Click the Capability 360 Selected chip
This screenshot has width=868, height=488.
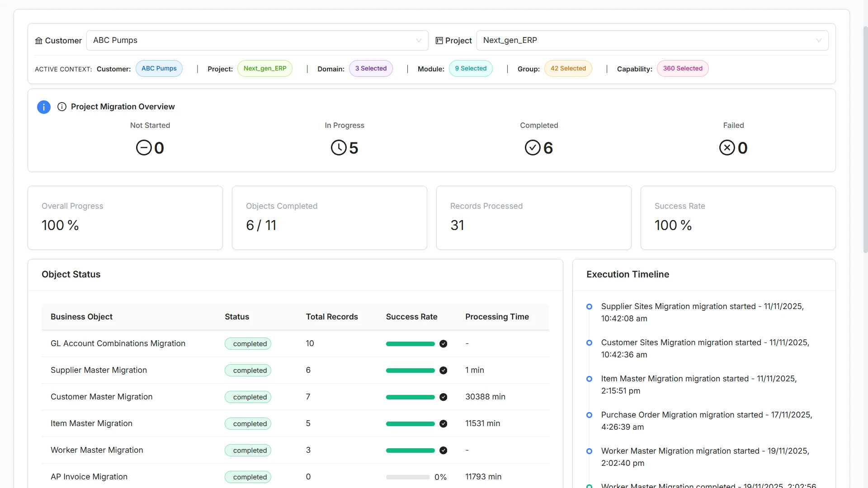[683, 69]
